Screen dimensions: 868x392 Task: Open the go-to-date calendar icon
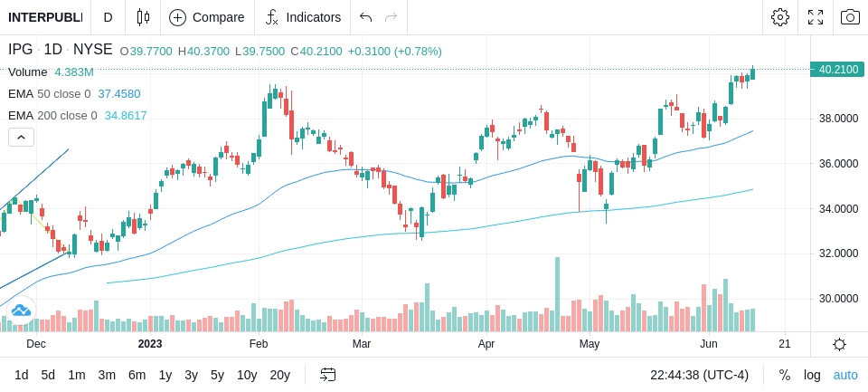[x=327, y=375]
